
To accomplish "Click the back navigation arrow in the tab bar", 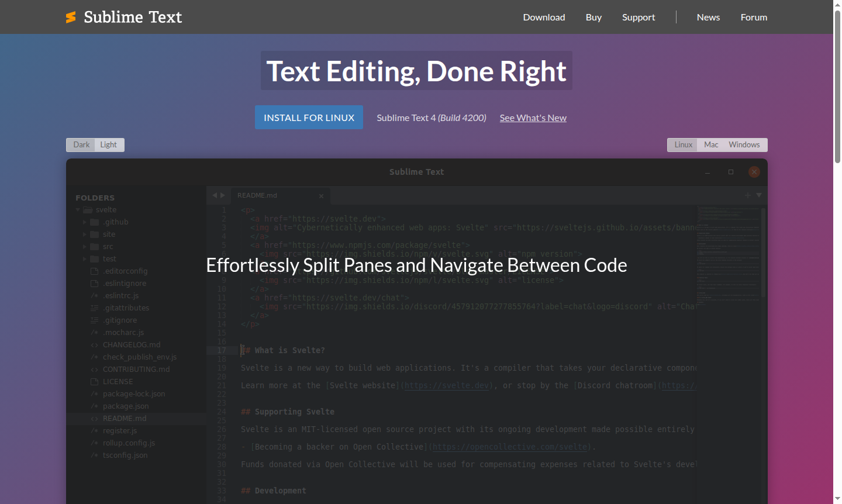I will tap(214, 195).
